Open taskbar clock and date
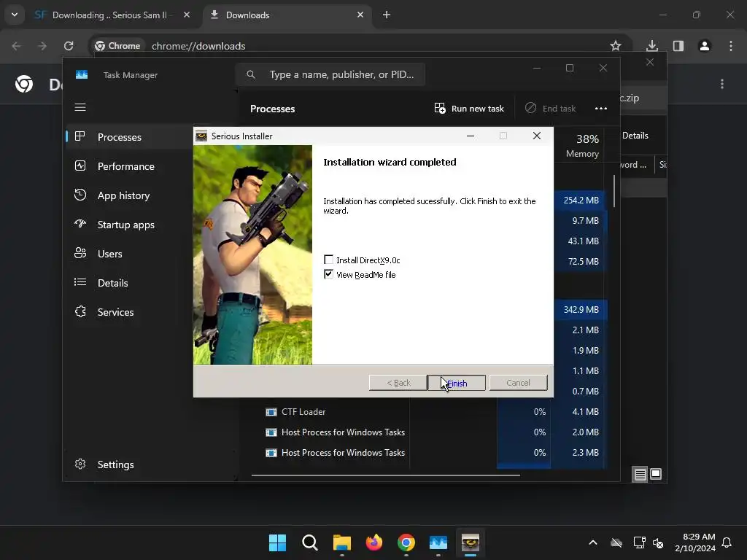747x560 pixels. (695, 542)
